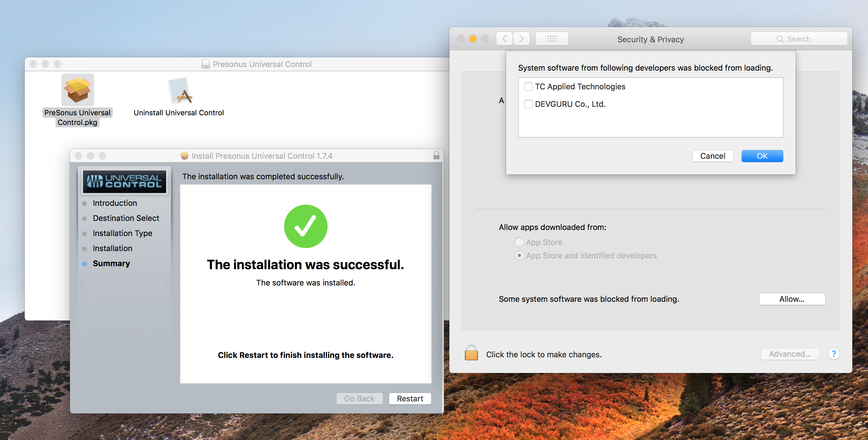
Task: Click the Security & Privacy window title
Action: tap(650, 40)
